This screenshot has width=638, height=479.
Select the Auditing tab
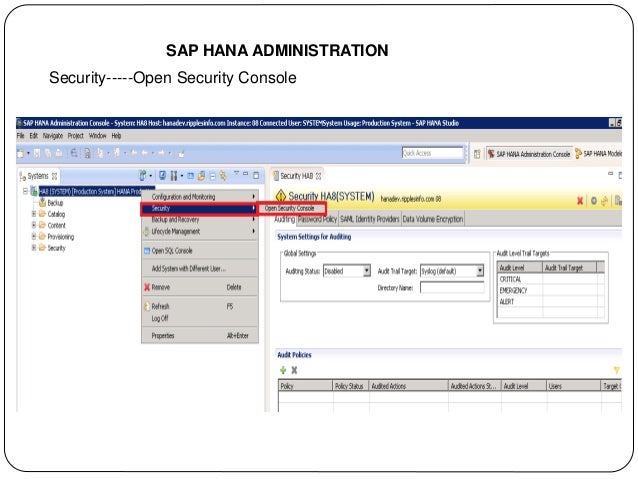284,219
